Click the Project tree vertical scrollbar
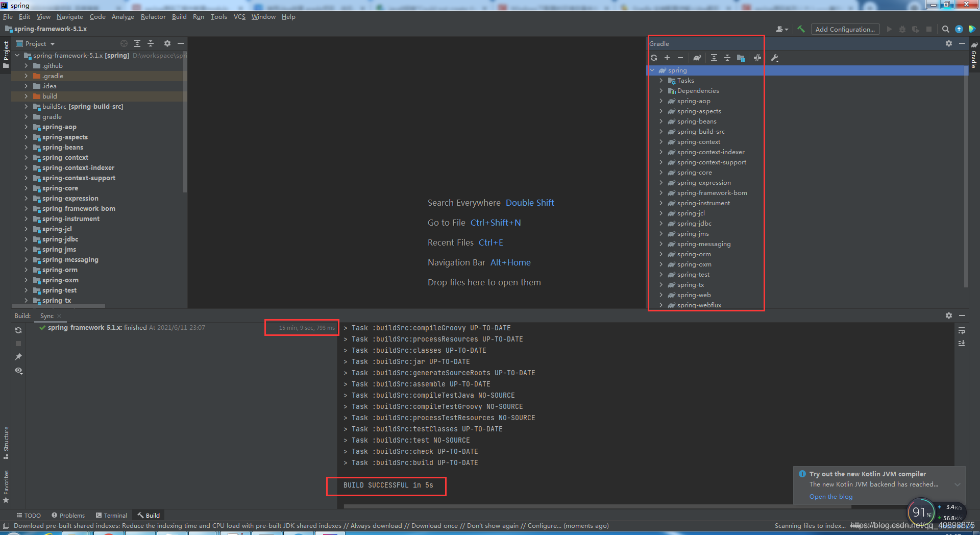Viewport: 980px width, 535px height. point(184,121)
